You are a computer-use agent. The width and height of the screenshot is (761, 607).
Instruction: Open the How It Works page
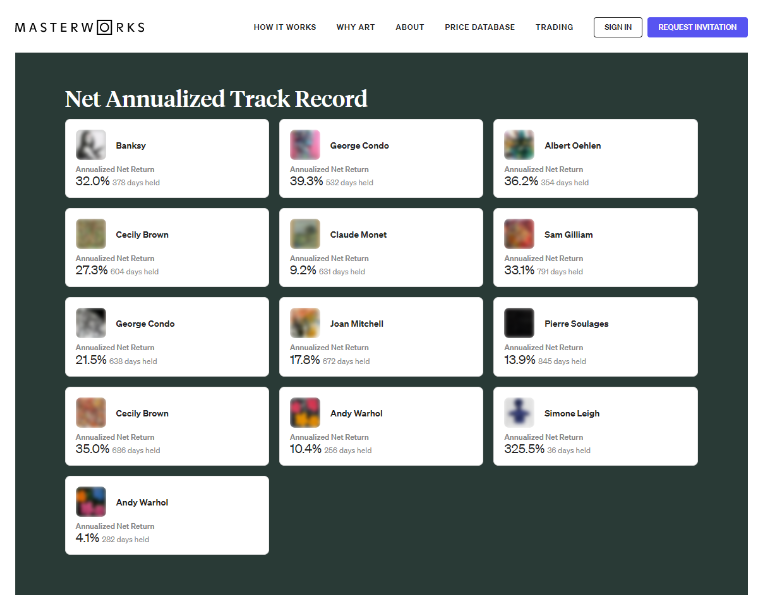click(x=284, y=27)
